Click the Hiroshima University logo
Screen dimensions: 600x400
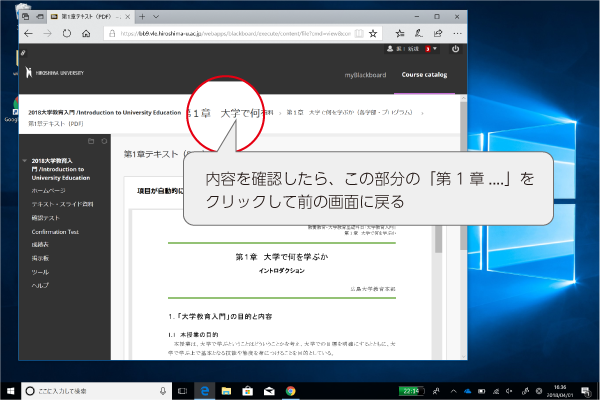[x=54, y=72]
